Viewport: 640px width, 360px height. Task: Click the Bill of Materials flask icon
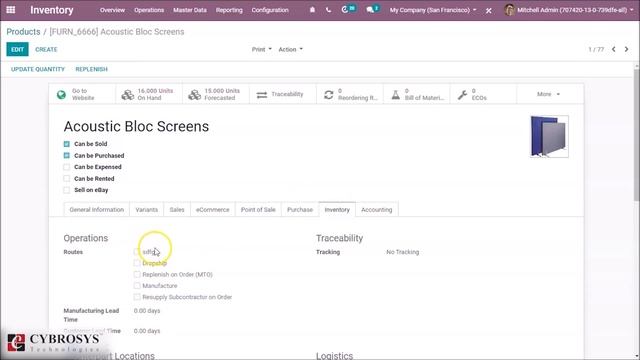coord(396,95)
